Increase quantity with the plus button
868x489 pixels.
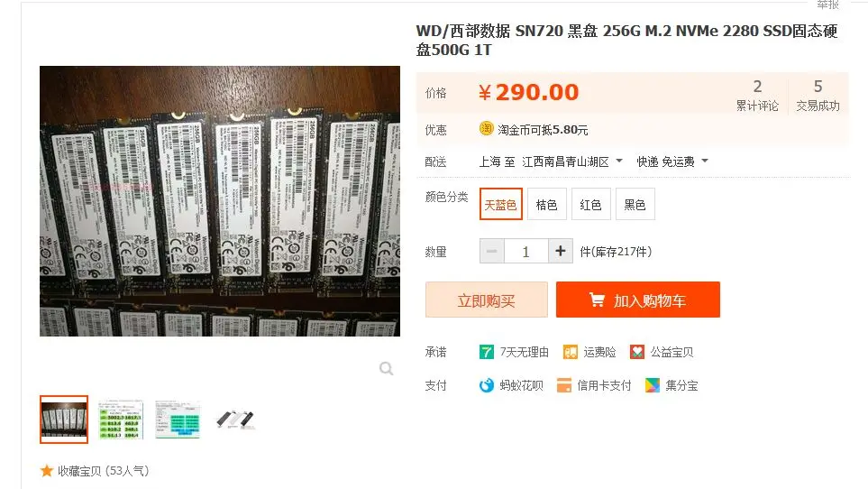pyautogui.click(x=561, y=251)
